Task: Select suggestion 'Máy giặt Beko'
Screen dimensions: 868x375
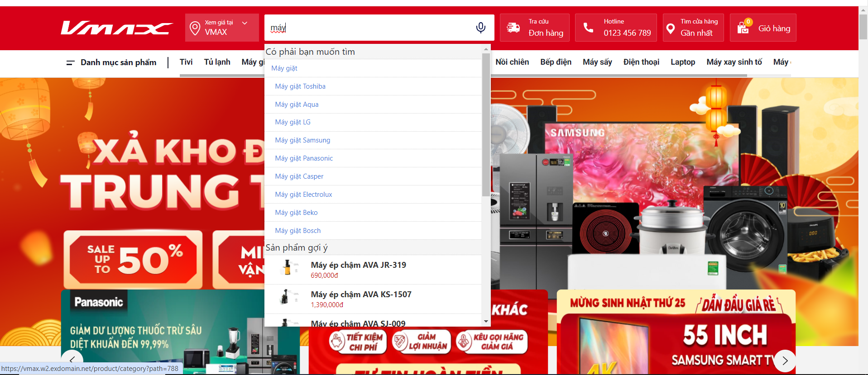Action: (296, 213)
